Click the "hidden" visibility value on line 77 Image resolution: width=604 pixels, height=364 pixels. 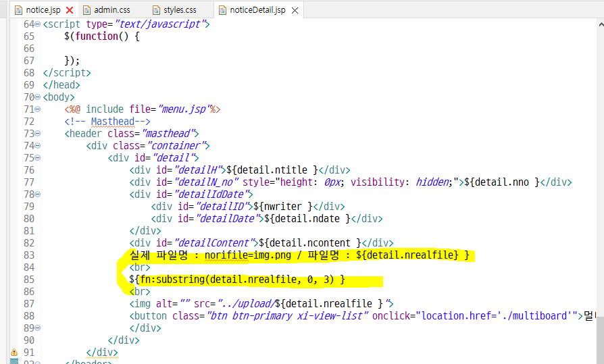click(432, 182)
